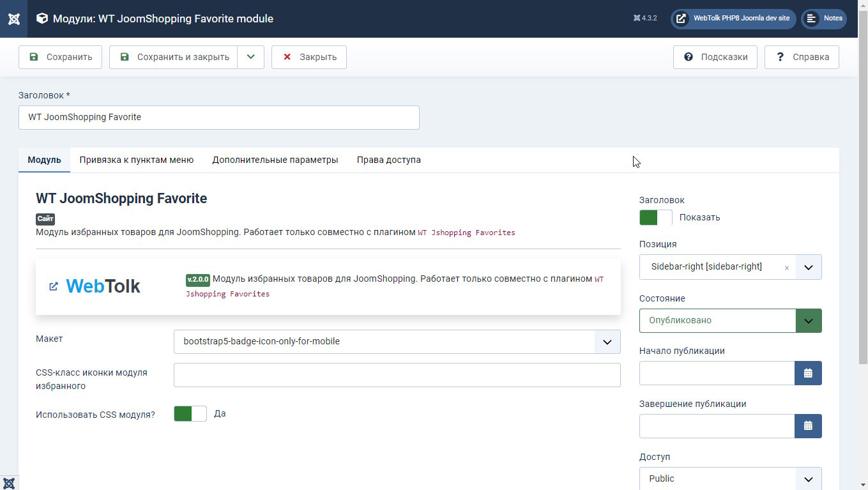Click the Сохранить button
This screenshot has height=490, width=868.
point(60,57)
